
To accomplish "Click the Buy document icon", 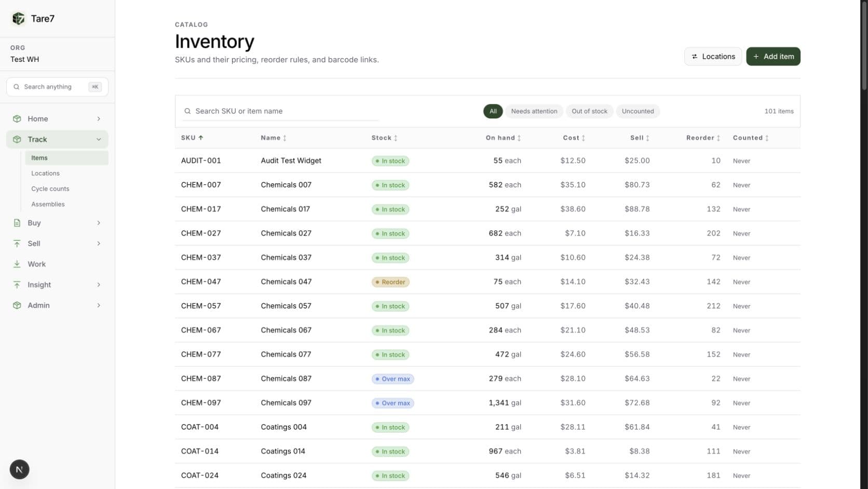I will pyautogui.click(x=17, y=223).
